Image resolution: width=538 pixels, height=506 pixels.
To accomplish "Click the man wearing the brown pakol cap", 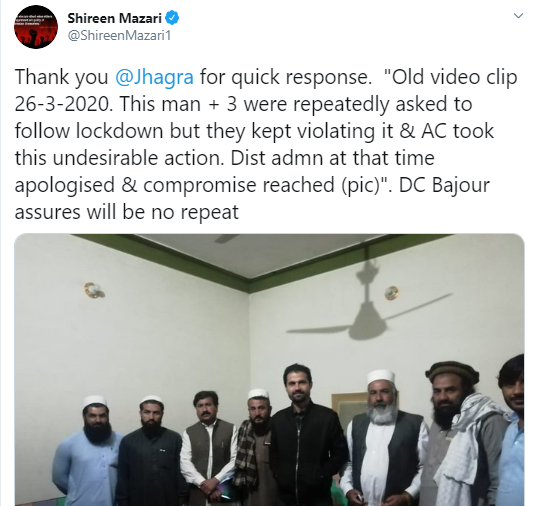I will pos(458,434).
